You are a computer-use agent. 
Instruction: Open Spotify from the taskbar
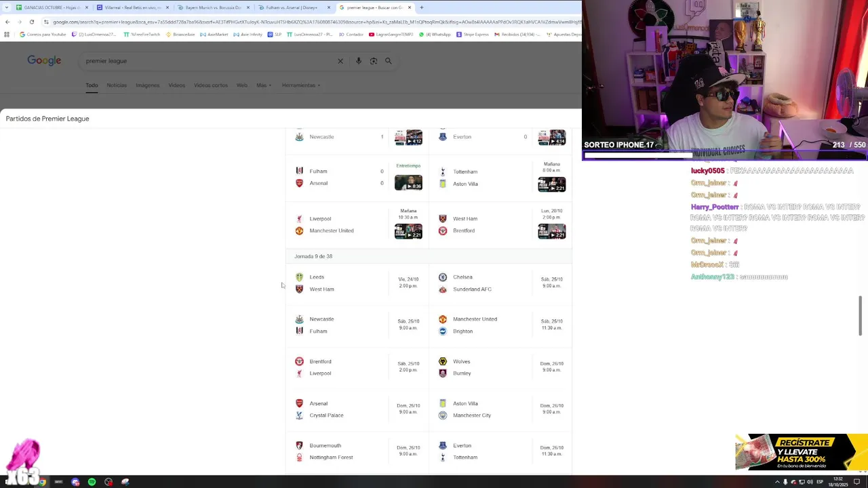coord(92,482)
